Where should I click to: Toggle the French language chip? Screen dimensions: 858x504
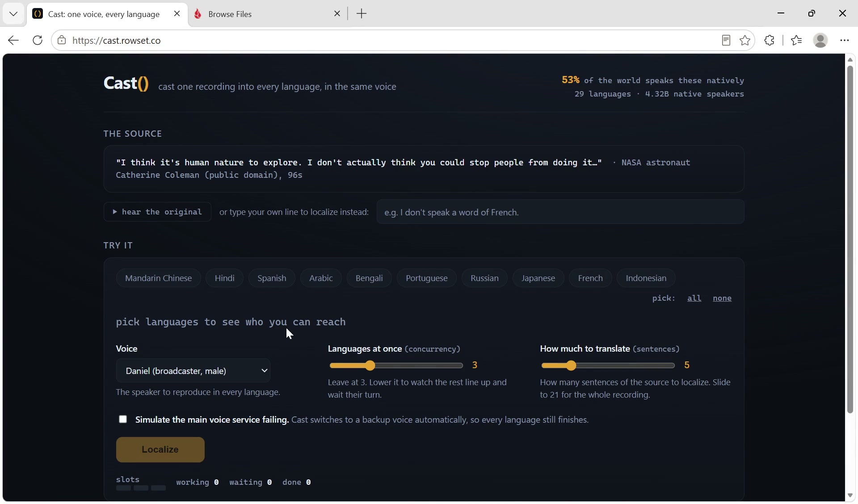coord(590,278)
